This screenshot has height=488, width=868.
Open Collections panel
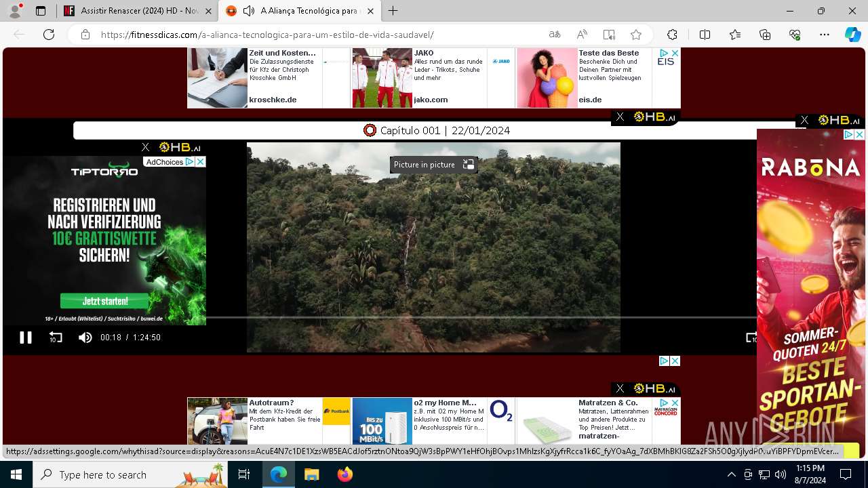click(x=765, y=35)
